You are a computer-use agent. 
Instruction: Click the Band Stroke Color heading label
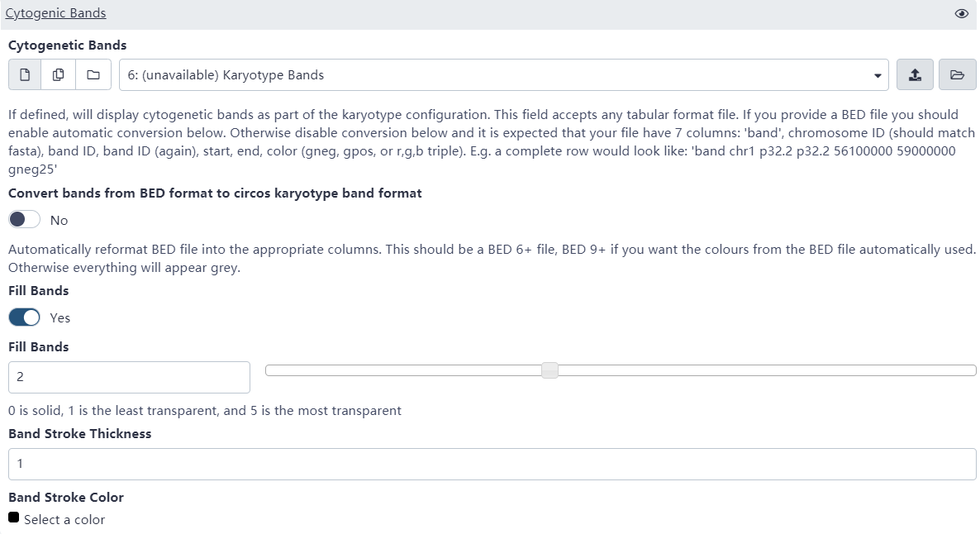tap(66, 497)
